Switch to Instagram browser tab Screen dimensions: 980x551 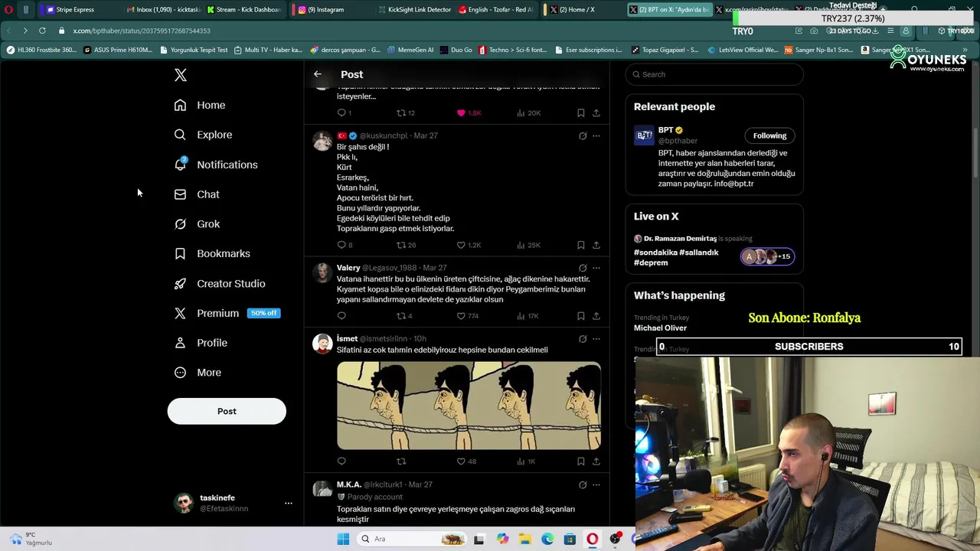tap(325, 9)
